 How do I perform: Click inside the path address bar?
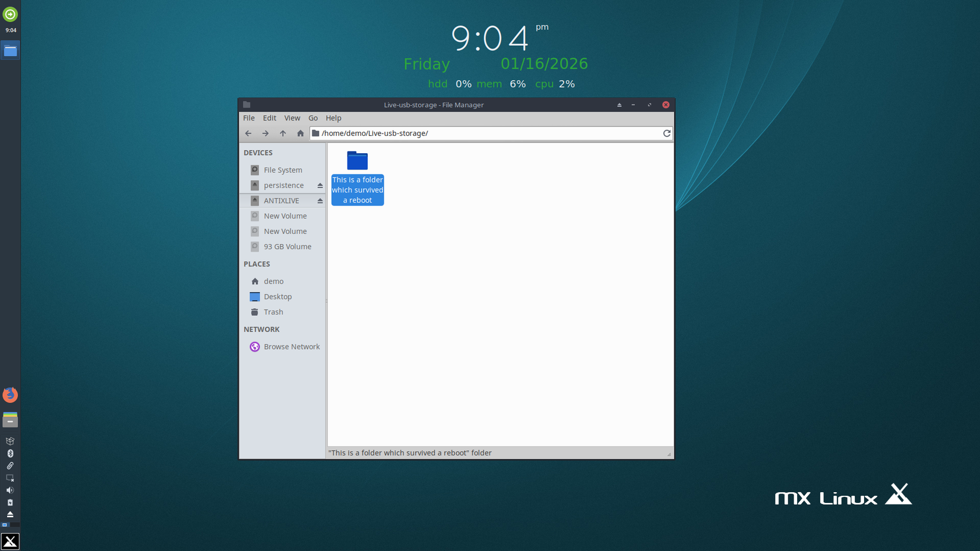475,133
